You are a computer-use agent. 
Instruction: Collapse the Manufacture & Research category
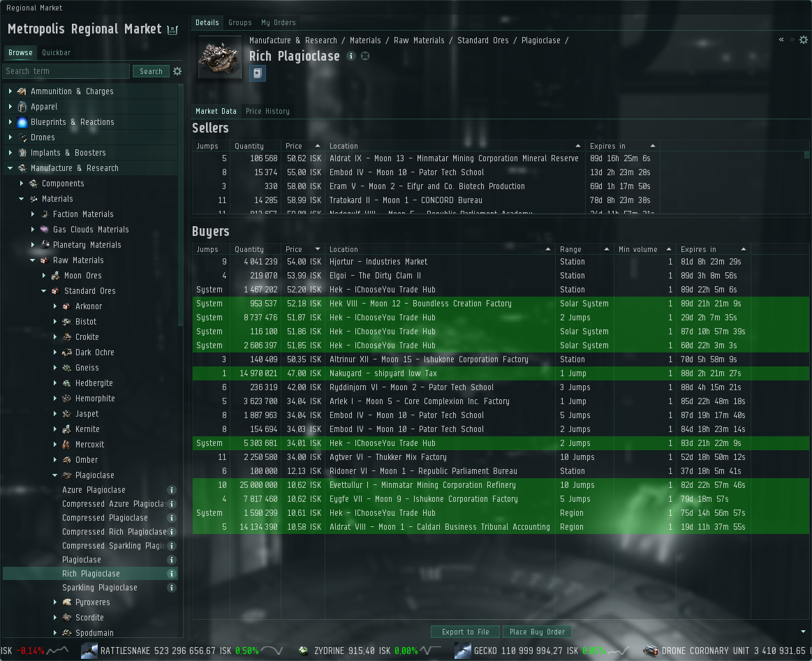point(10,168)
